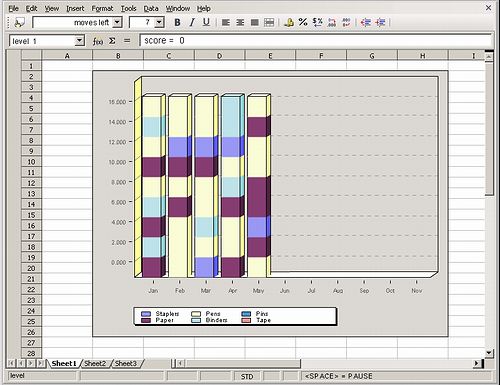Click the 16.000 value on the chart axis
The image size is (500, 385).
click(117, 102)
